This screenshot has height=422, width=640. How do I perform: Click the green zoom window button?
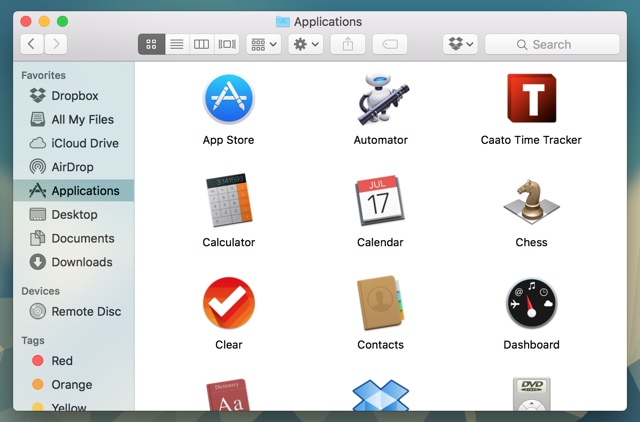tap(62, 21)
